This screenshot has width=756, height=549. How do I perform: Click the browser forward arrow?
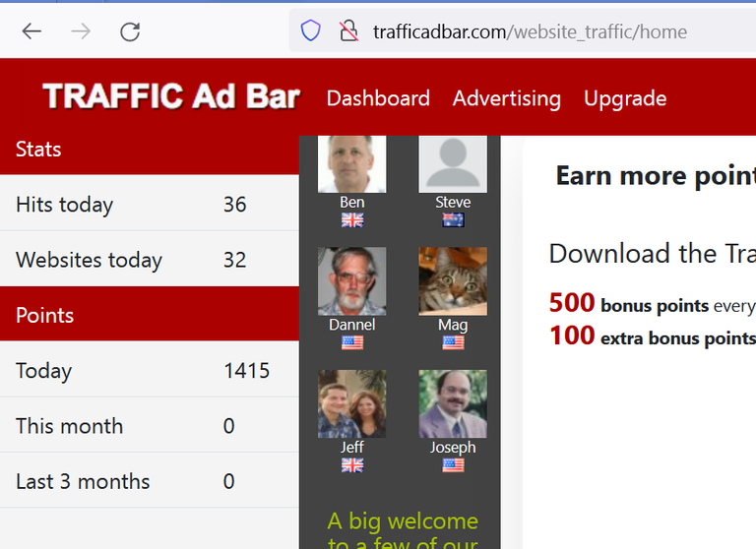(81, 31)
